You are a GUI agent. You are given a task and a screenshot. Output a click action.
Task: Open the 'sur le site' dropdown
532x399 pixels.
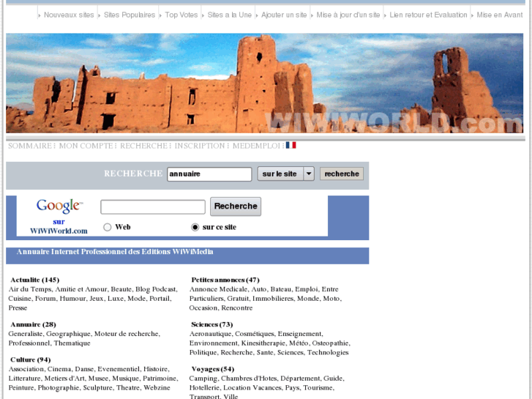point(285,174)
